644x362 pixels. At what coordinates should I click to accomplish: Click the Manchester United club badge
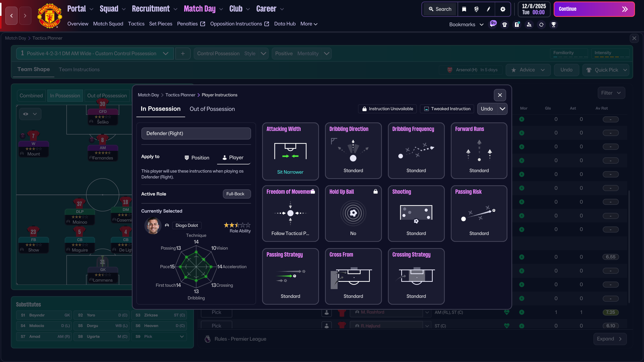click(x=50, y=16)
